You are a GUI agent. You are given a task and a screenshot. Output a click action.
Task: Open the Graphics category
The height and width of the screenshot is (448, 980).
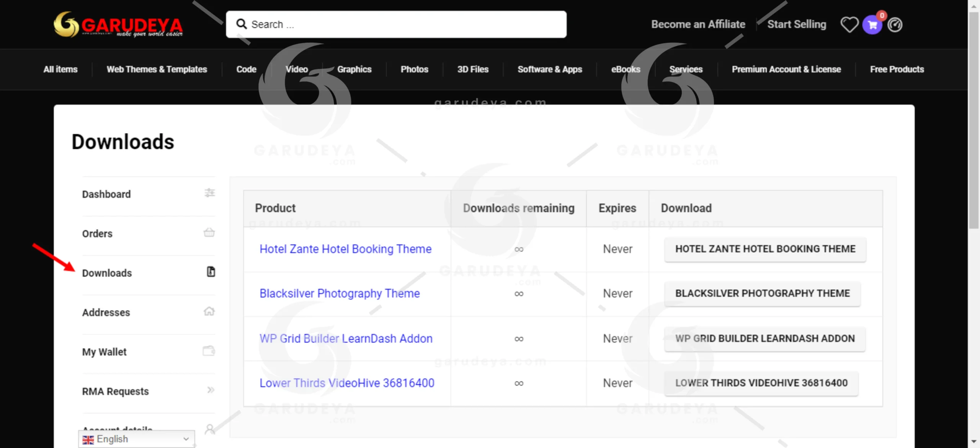coord(354,69)
